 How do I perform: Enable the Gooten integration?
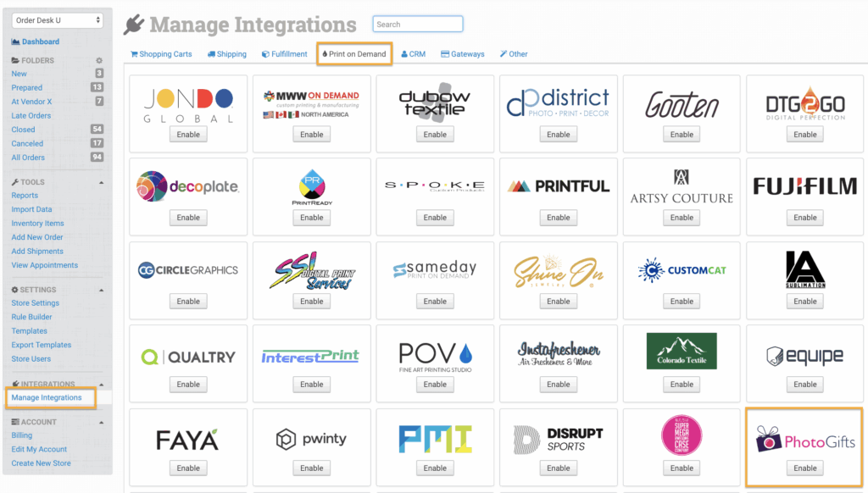[x=682, y=135]
